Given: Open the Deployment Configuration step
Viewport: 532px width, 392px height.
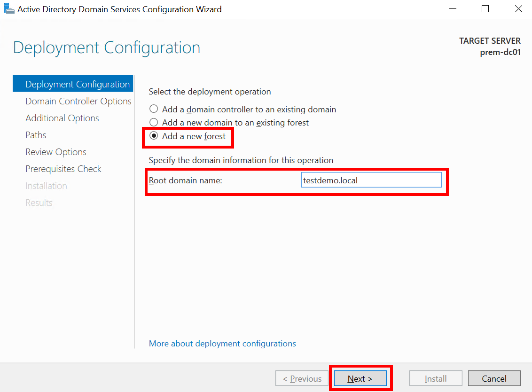Looking at the screenshot, I should [73, 84].
